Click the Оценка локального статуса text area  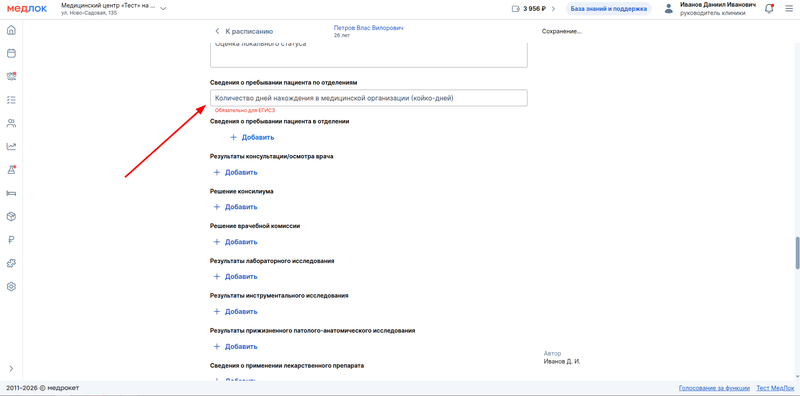point(368,55)
